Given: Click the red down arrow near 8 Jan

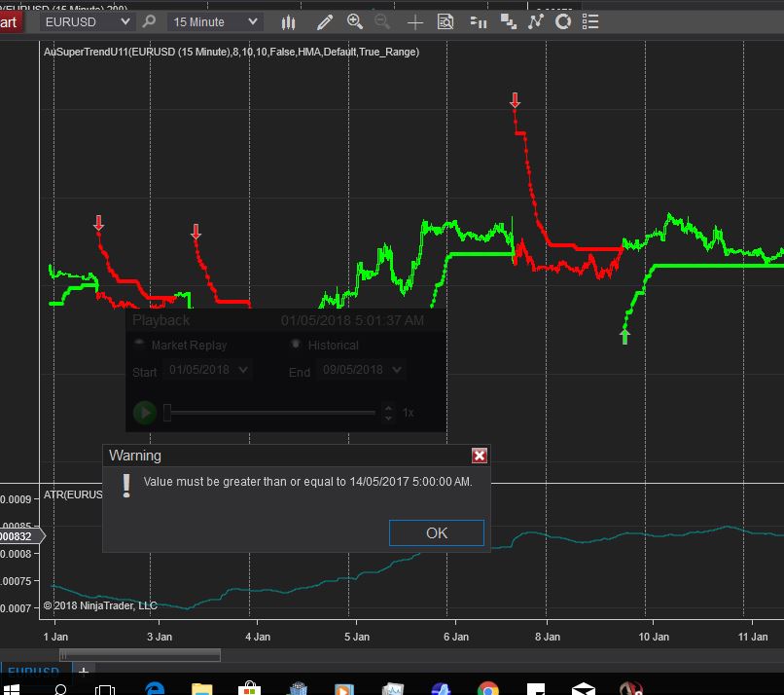Looking at the screenshot, I should (x=515, y=100).
